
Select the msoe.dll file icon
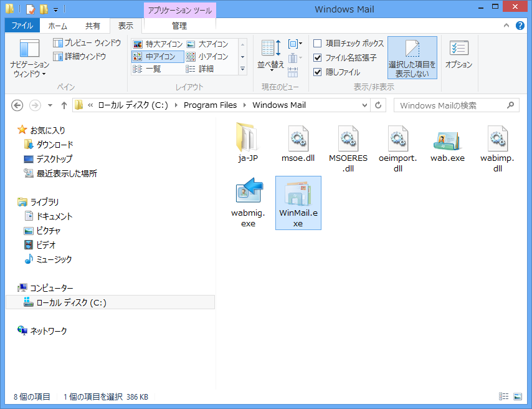coord(298,138)
